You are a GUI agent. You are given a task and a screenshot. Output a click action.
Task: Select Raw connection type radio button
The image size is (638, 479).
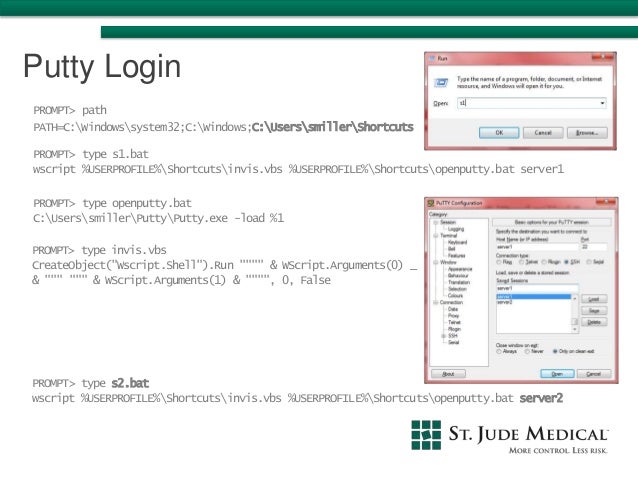tap(499, 262)
